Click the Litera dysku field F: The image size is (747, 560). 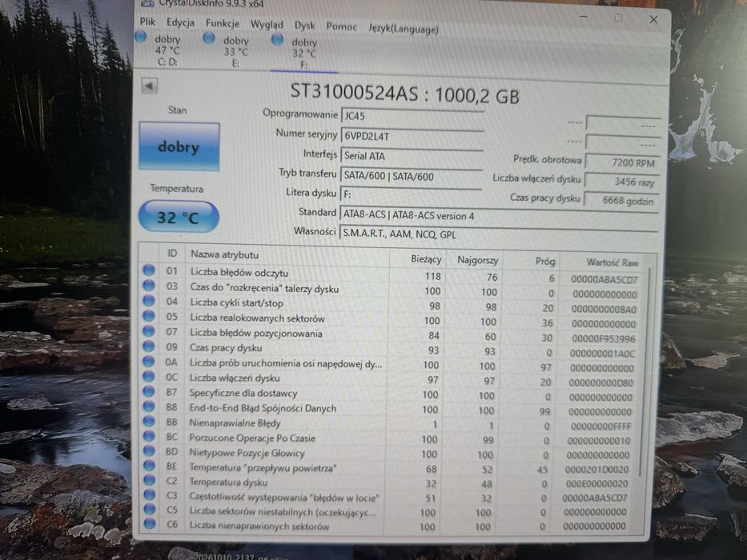click(x=412, y=194)
